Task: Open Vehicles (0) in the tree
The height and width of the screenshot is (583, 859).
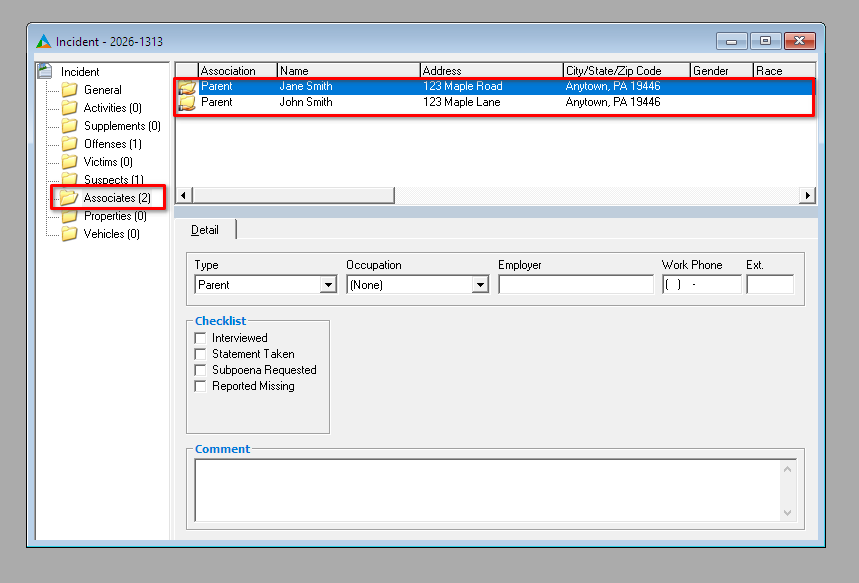Action: 111,234
